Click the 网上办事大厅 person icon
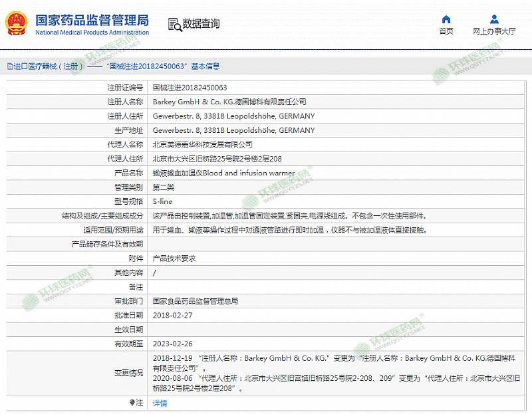Screen dimensions: 532x414 point(494,19)
